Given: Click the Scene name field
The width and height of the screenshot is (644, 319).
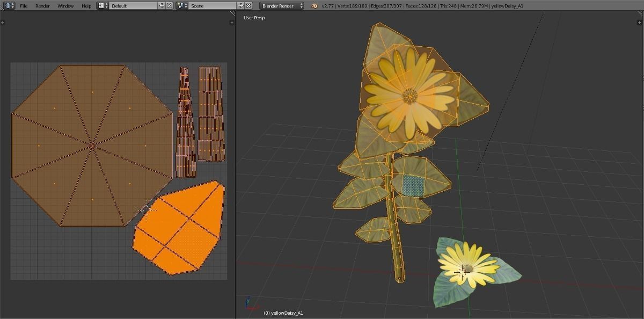Looking at the screenshot, I should (213, 5).
